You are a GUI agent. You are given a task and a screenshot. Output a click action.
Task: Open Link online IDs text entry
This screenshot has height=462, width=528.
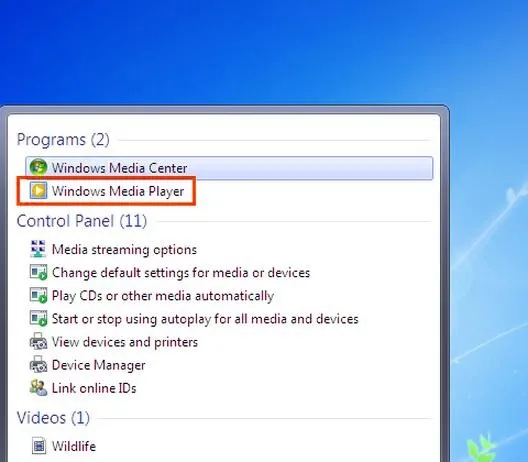(94, 388)
